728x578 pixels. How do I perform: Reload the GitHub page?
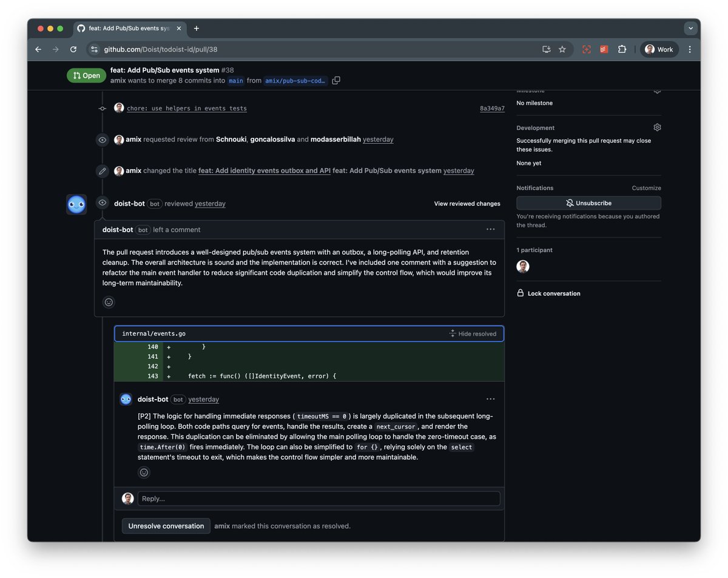tap(73, 50)
